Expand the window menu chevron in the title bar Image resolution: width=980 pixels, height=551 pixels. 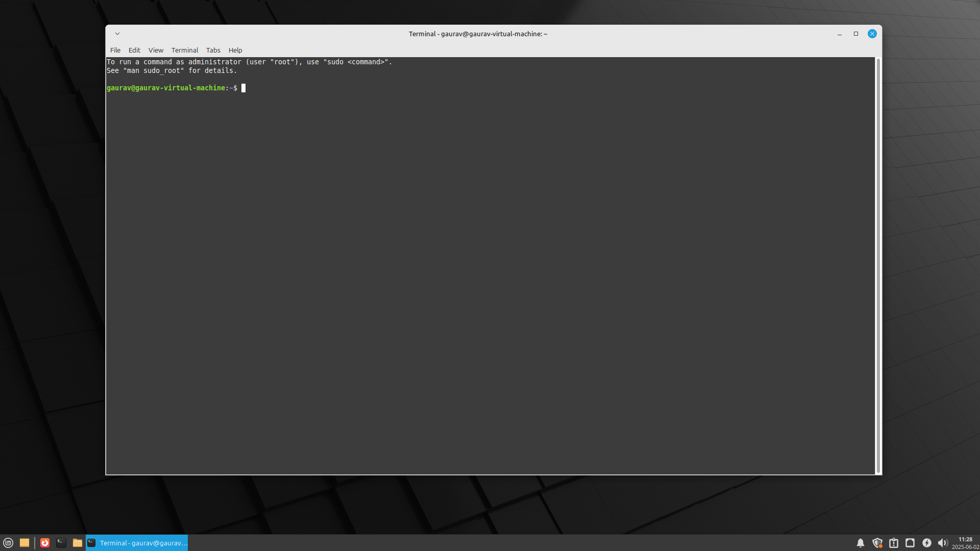(117, 34)
